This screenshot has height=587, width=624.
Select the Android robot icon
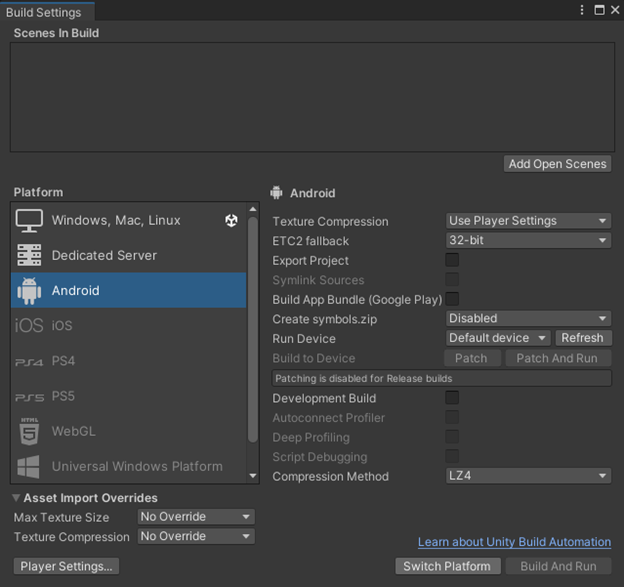click(29, 291)
